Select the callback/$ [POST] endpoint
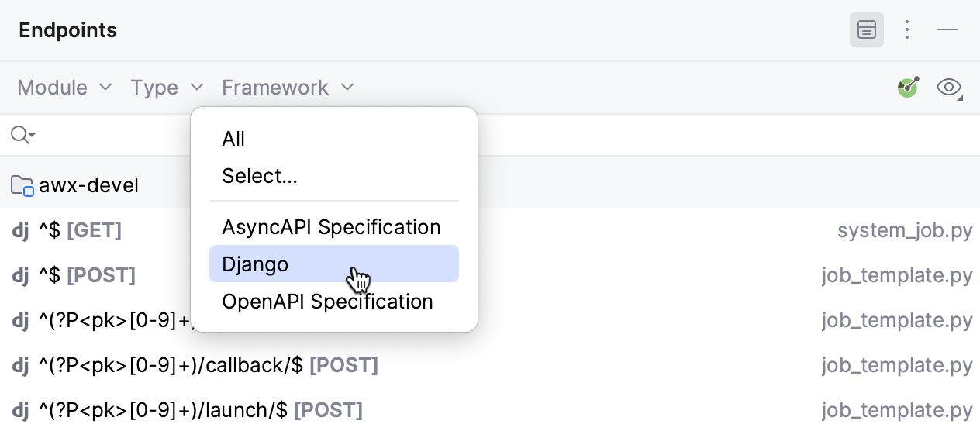 click(x=490, y=365)
